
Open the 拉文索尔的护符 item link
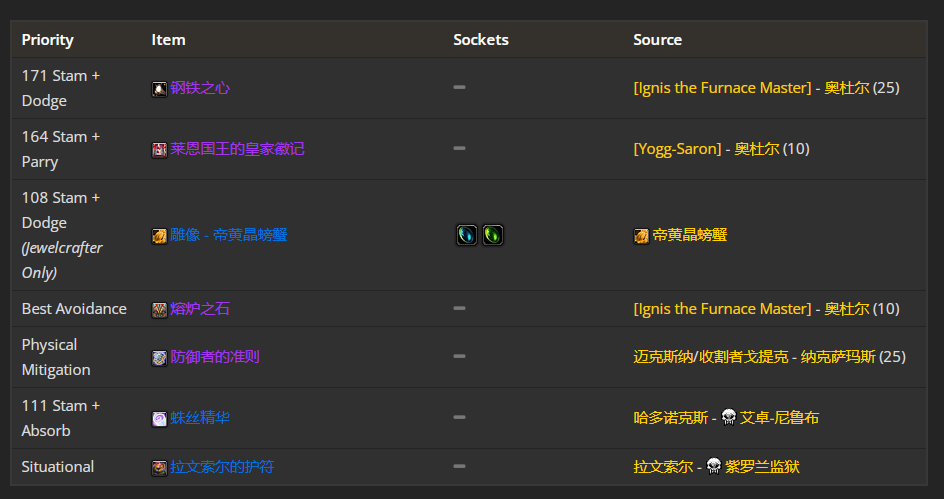coord(222,466)
